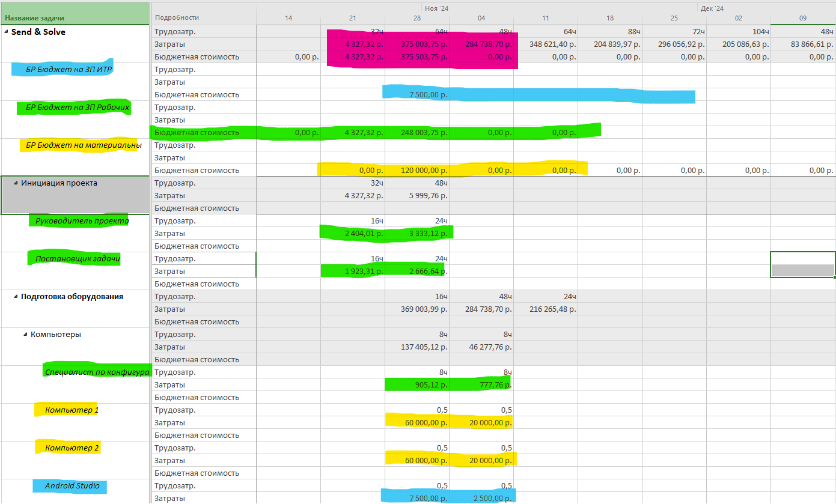Click the Подробности column header
836x504 pixels.
(x=204, y=13)
